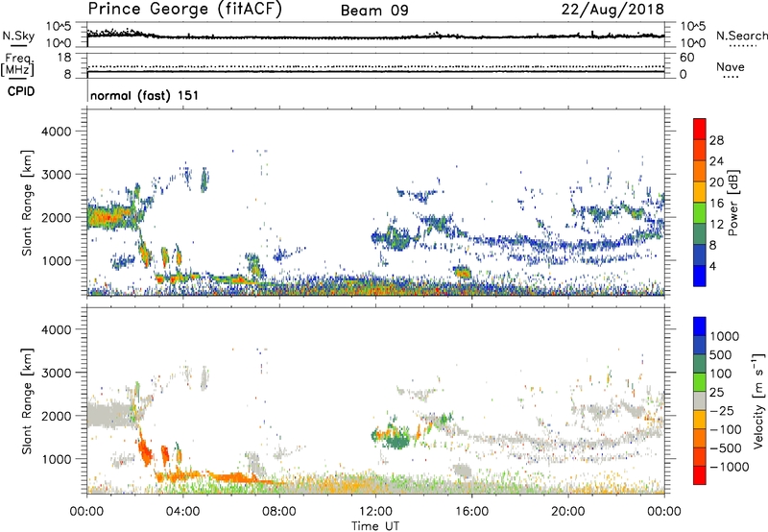This screenshot has width=768, height=532.
Task: Click the 'Slant Range [km]' label of power panel
Action: click(x=27, y=203)
